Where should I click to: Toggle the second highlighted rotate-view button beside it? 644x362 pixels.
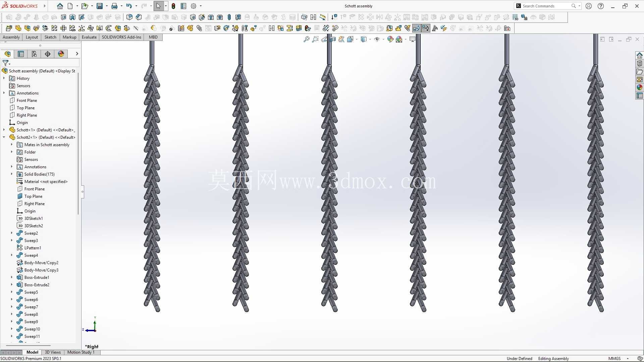[x=425, y=28]
